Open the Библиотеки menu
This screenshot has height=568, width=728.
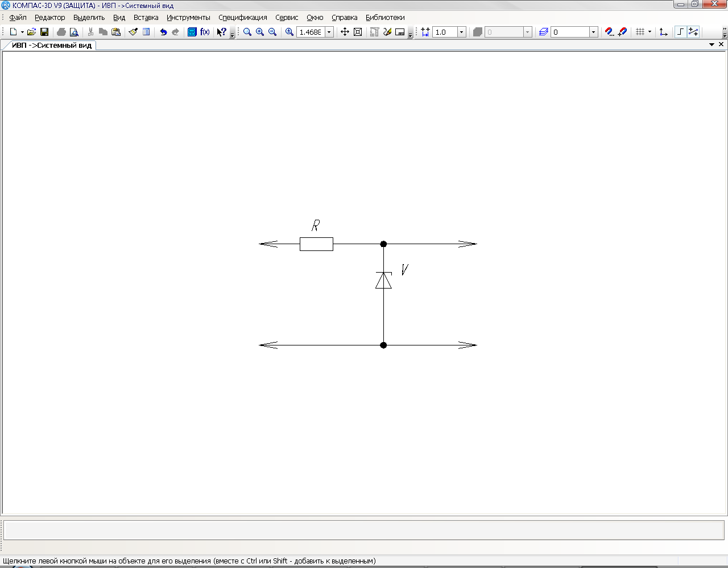[x=385, y=18]
